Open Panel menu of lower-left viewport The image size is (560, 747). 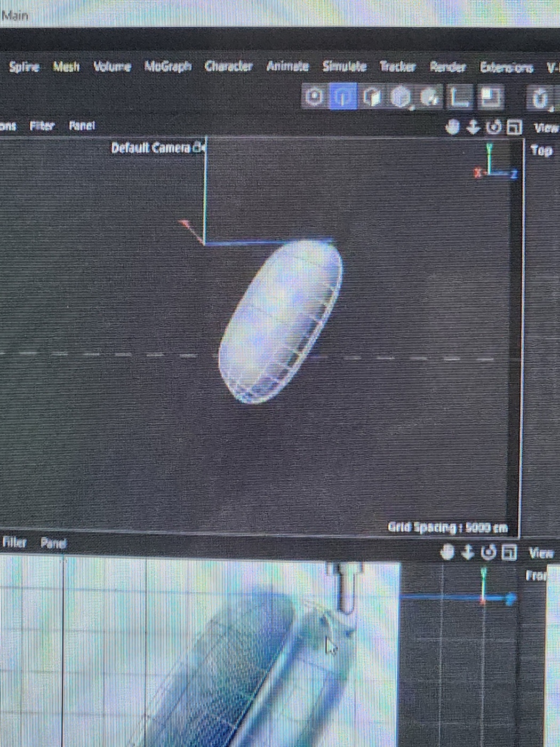53,543
